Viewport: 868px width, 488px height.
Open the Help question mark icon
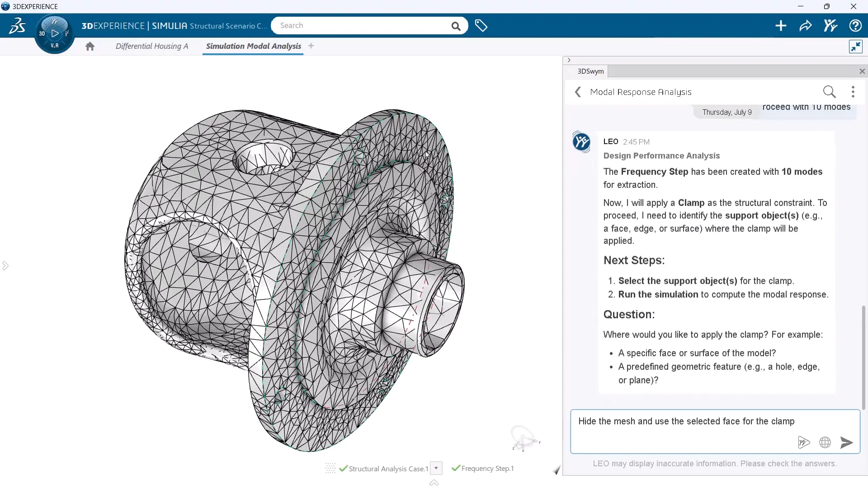pos(855,26)
